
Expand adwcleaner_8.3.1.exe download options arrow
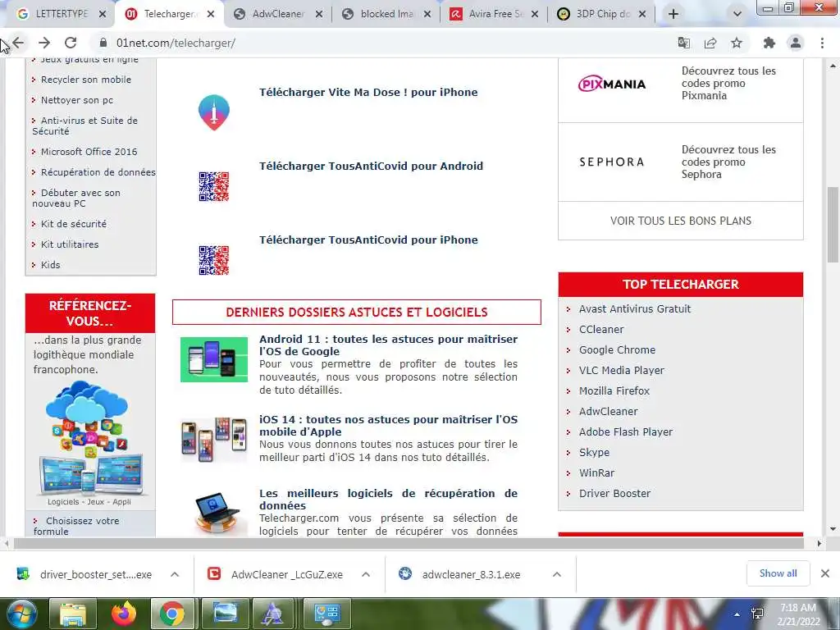[557, 574]
